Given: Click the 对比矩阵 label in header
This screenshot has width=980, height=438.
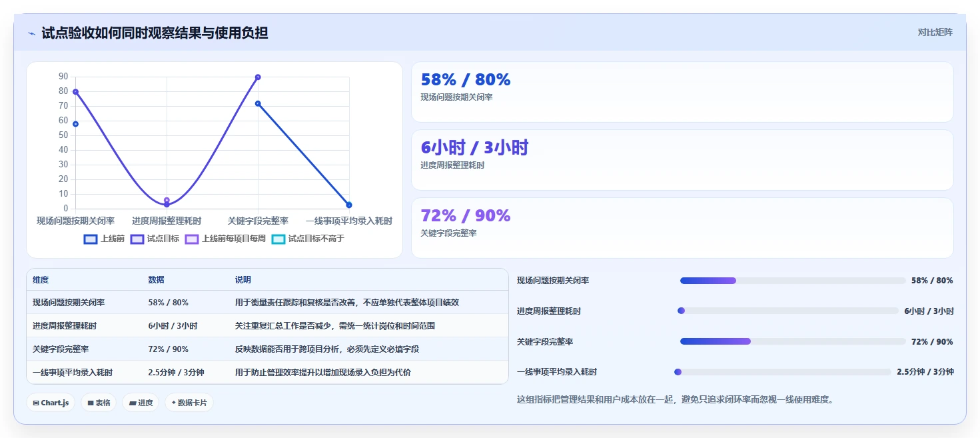Looking at the screenshot, I should 935,33.
